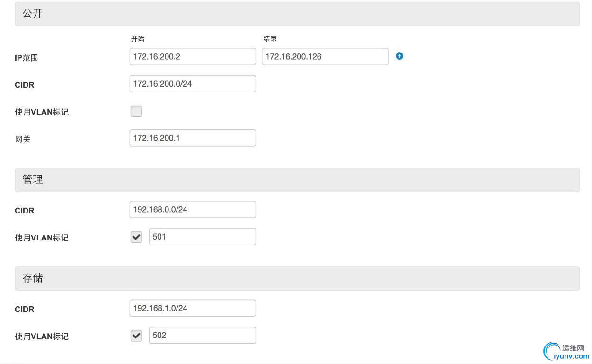
Task: Click the 使用VLAN标记 label under 存储
Action: pos(42,337)
